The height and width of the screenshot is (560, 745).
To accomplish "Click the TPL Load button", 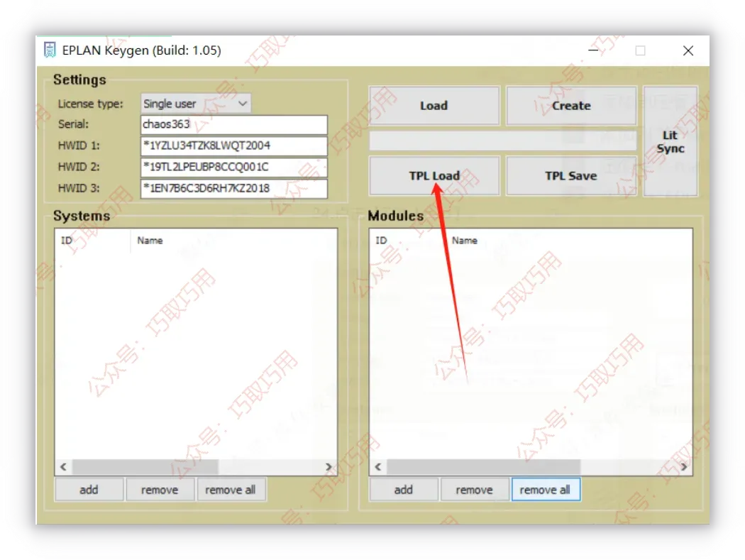I will pyautogui.click(x=434, y=176).
